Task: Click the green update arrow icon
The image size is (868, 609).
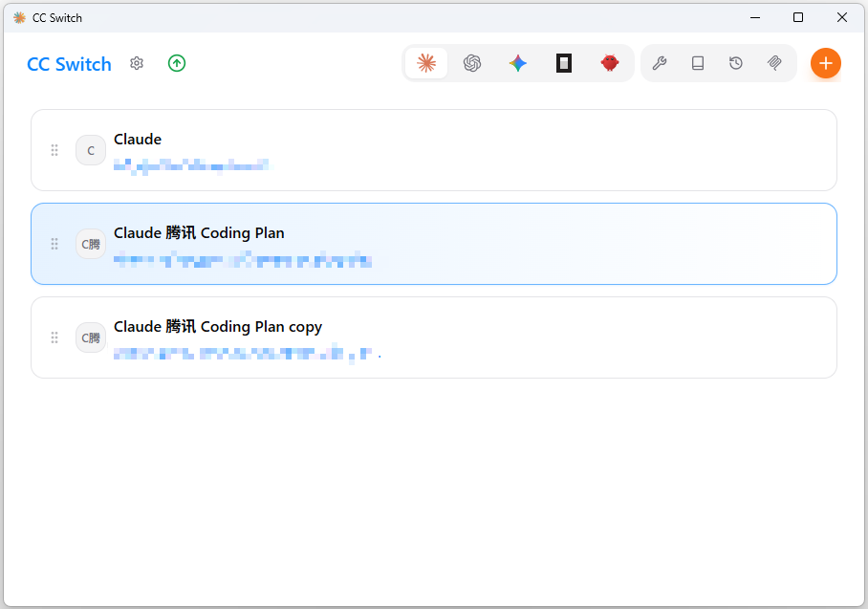Action: point(177,63)
